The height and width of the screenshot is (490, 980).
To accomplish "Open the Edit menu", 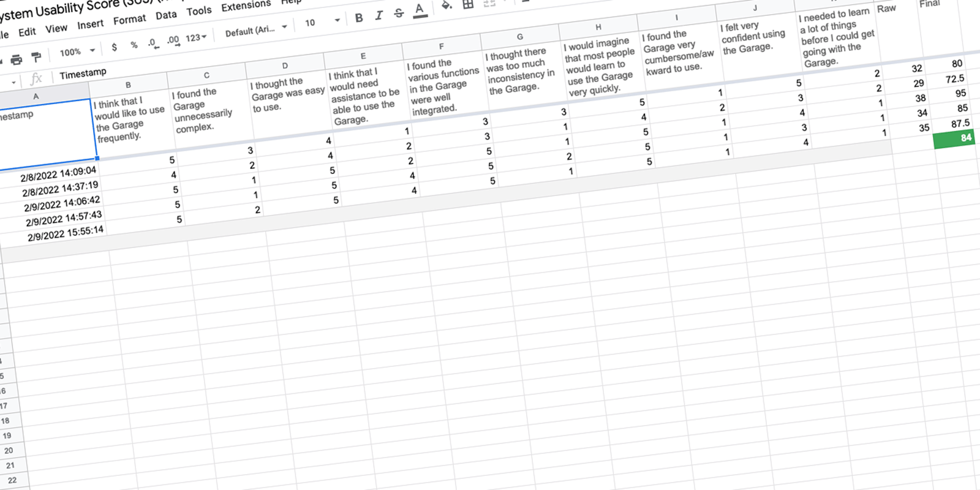I will pos(27,32).
